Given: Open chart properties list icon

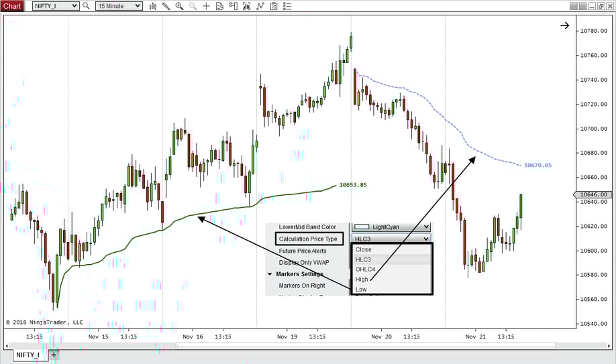Looking at the screenshot, I should pos(287,6).
